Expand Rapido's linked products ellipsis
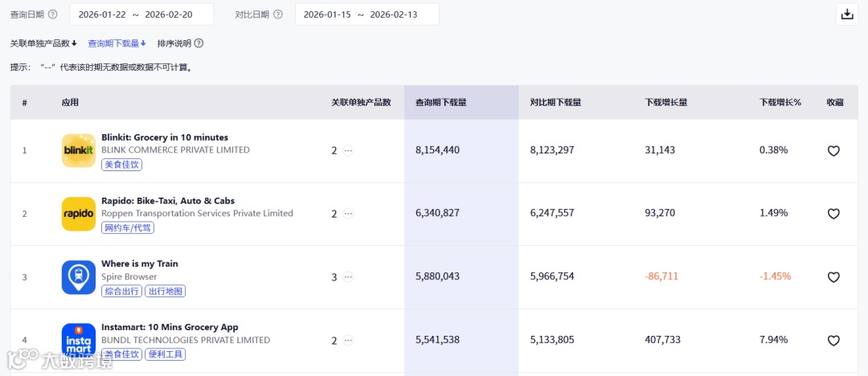 (348, 214)
